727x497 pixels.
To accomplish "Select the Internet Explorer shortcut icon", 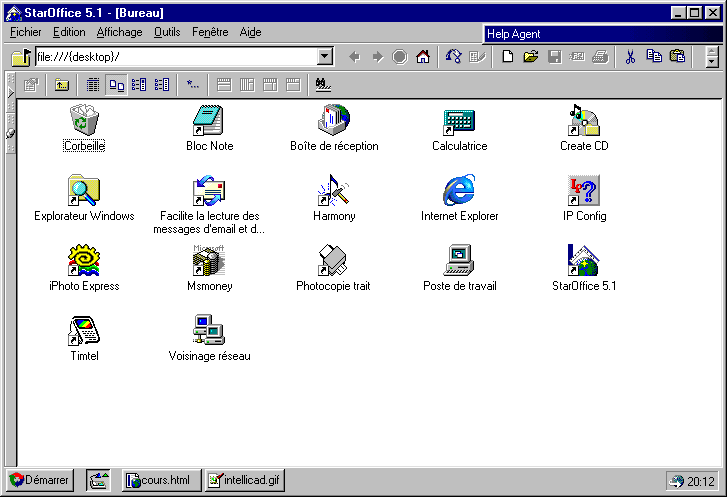I will click(x=459, y=192).
